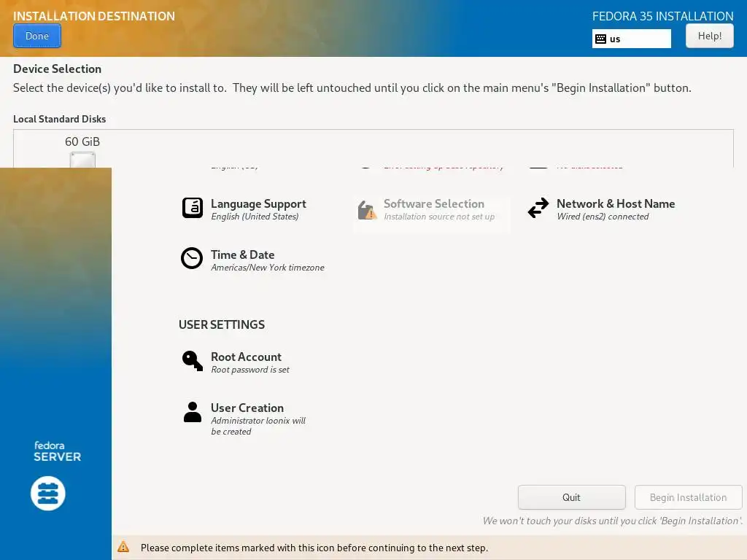747x560 pixels.
Task: Click the Quit button
Action: [x=571, y=497]
